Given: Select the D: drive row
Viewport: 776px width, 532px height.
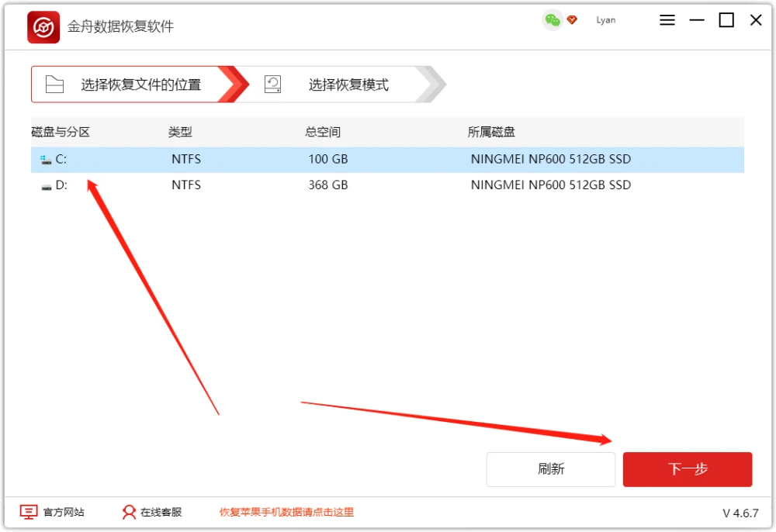Looking at the screenshot, I should click(387, 185).
